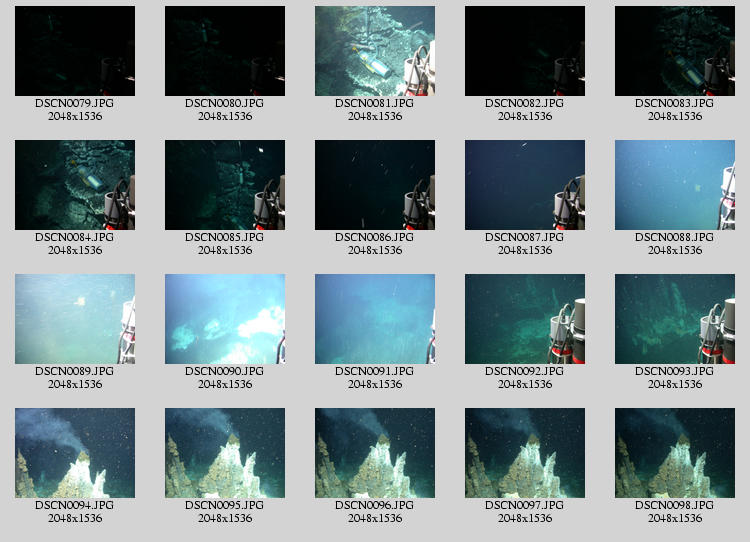750x542 pixels.
Task: Click the bright seafloor thumbnail DSCN0081.JPG
Action: tap(375, 51)
